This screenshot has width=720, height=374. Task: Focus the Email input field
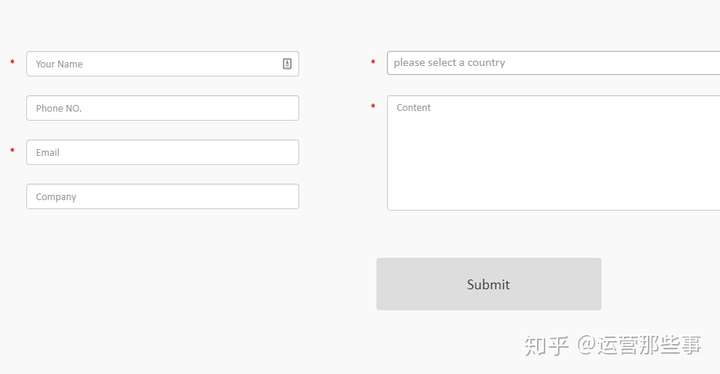[x=163, y=152]
